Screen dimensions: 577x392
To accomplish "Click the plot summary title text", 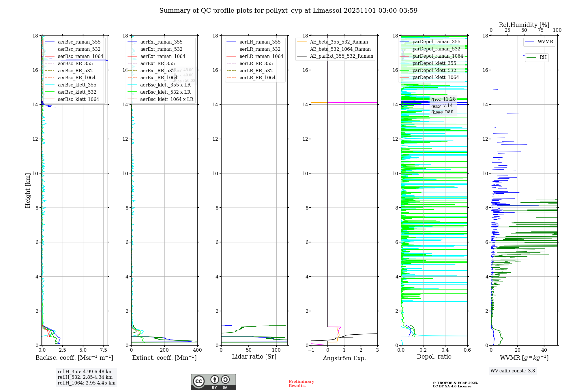I will pos(288,11).
